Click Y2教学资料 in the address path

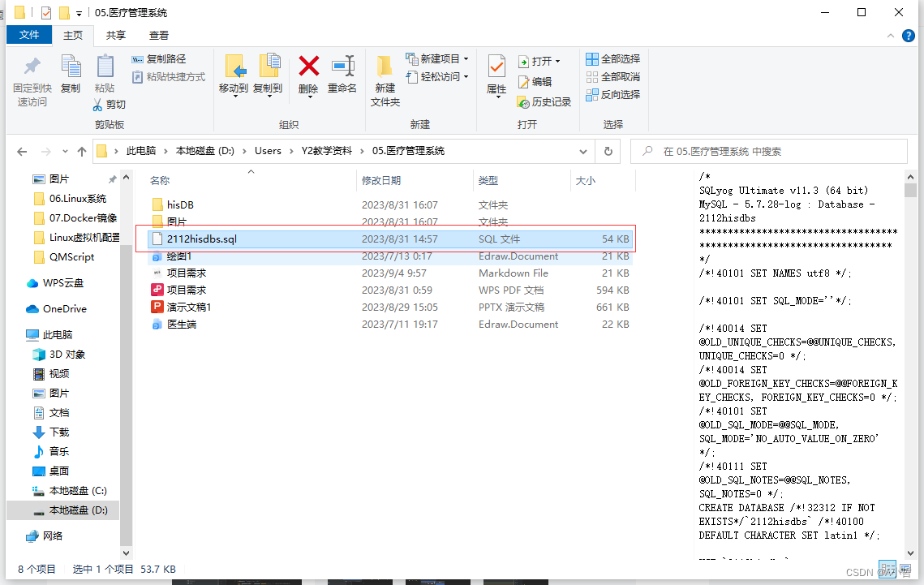point(326,151)
